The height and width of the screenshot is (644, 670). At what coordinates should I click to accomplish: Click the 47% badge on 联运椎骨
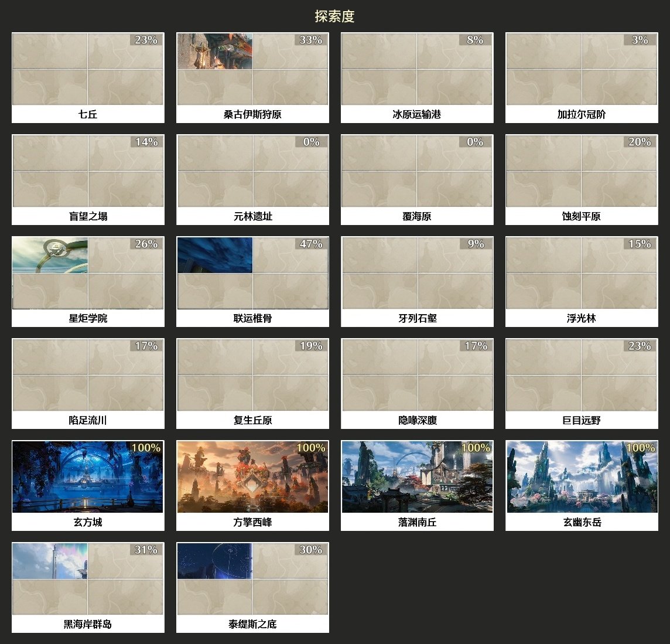coord(311,244)
